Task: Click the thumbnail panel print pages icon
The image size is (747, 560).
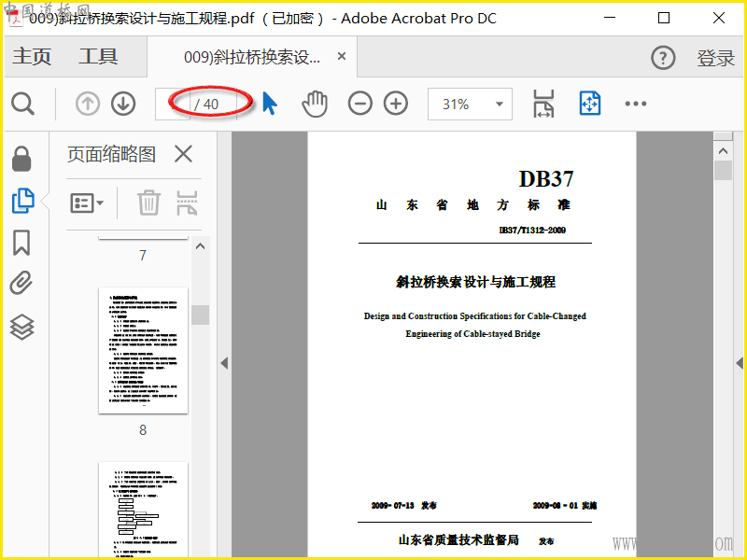Action: click(187, 203)
